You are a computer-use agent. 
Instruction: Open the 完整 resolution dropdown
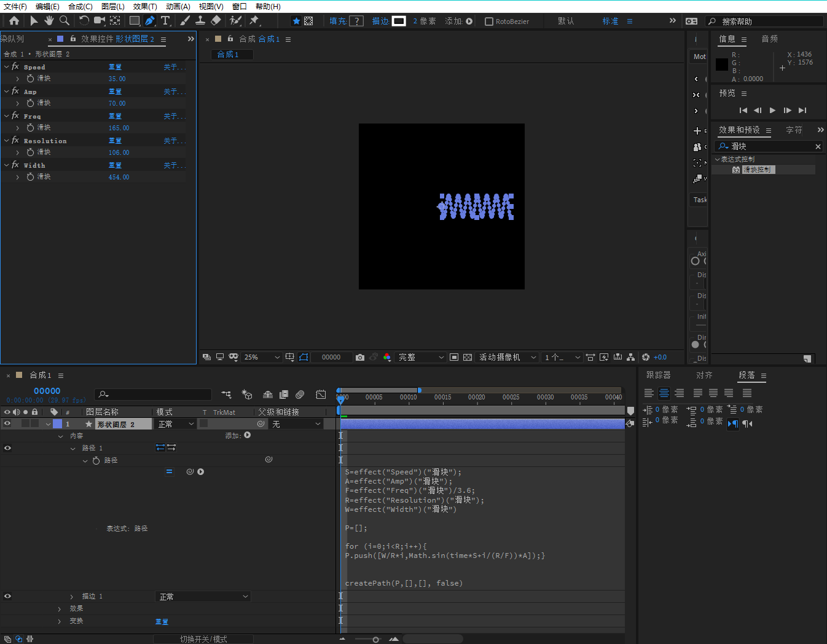click(x=421, y=357)
